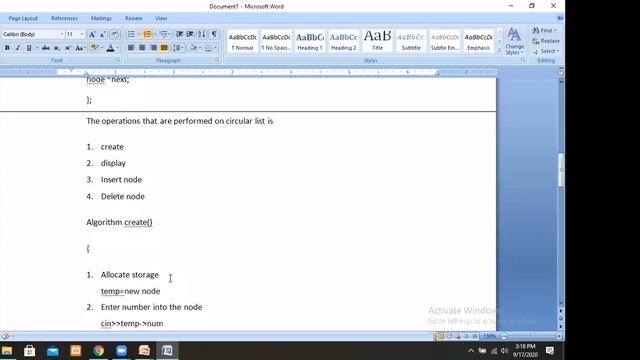Click the zoom slider control
This screenshot has height=360, width=640.
click(532, 336)
